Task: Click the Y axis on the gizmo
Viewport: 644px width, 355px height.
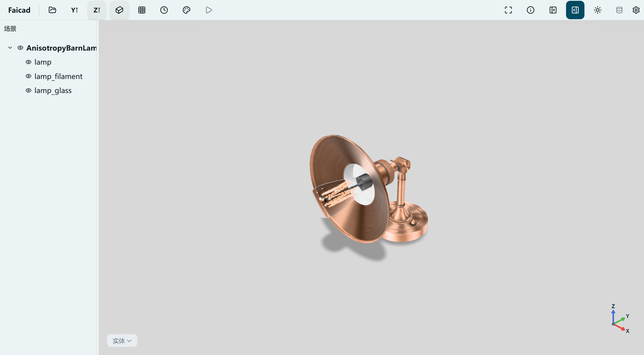Action: 627,316
